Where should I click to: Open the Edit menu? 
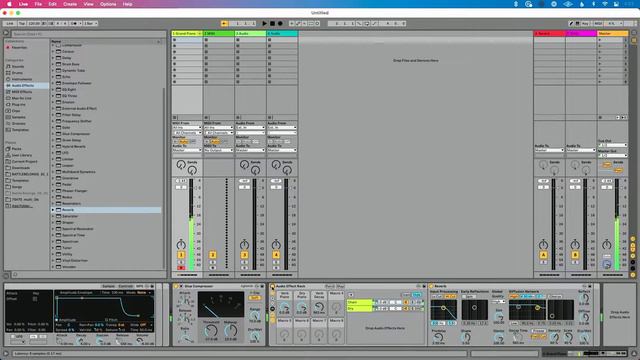[52, 4]
